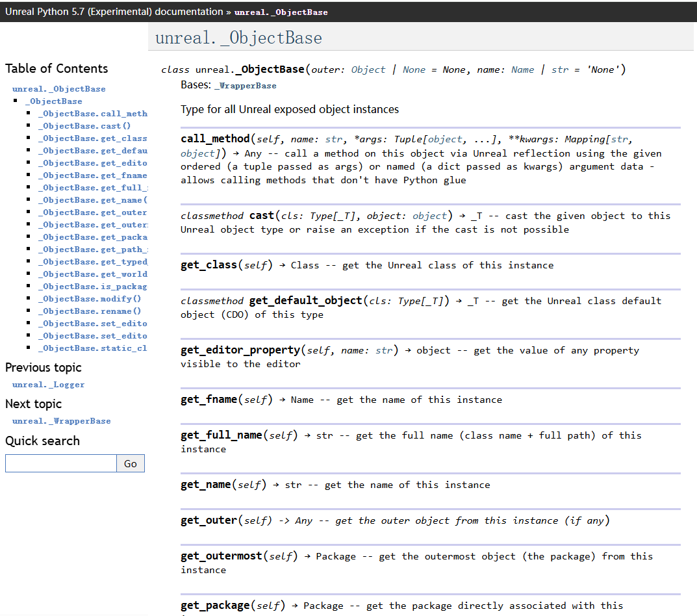Click the unreal._ObjectBase page title
The width and height of the screenshot is (697, 616).
coord(238,37)
